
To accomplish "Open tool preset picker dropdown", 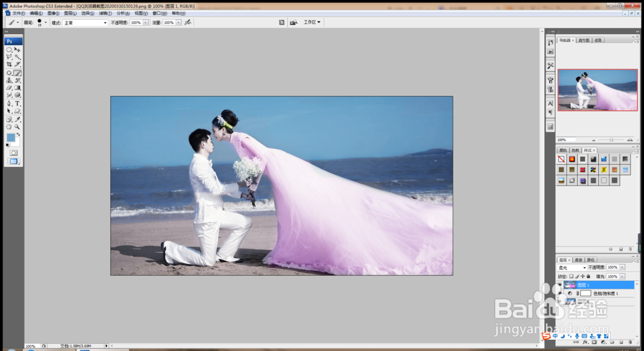I will click(17, 23).
